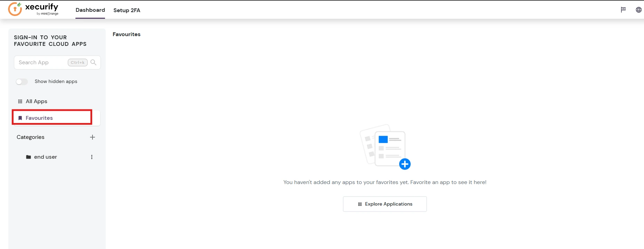The height and width of the screenshot is (249, 644).
Task: Open the three-dot menu for end user
Action: point(92,157)
